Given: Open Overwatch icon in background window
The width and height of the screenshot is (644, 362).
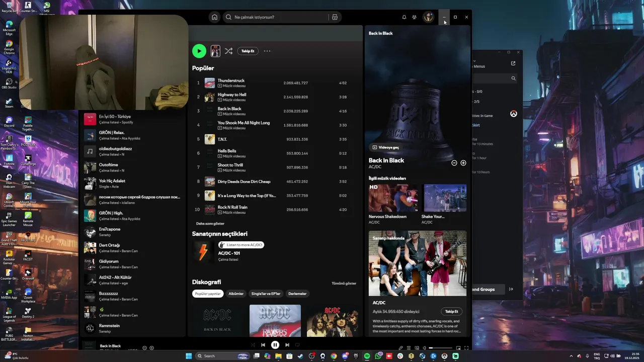Looking at the screenshot, I should tap(513, 114).
